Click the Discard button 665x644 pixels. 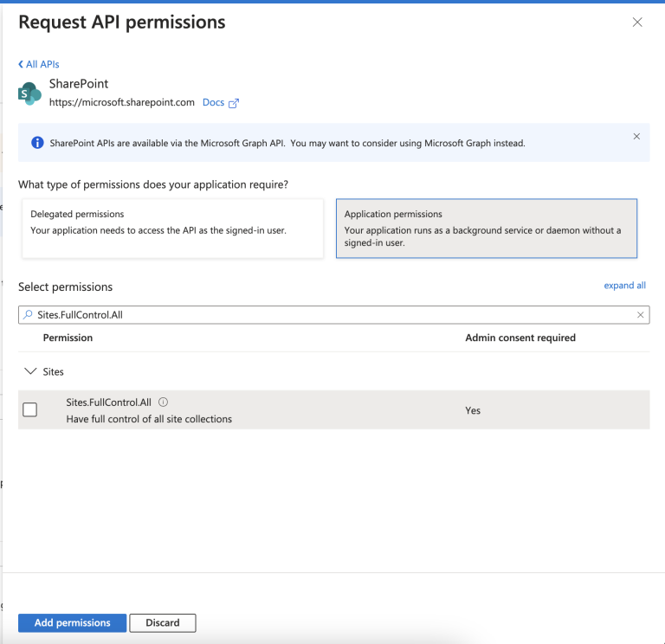(163, 622)
